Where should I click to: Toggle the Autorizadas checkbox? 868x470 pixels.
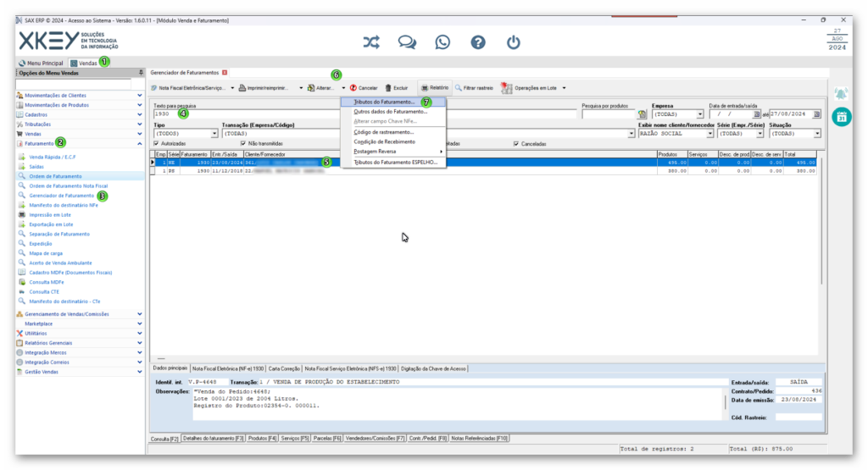pos(156,144)
